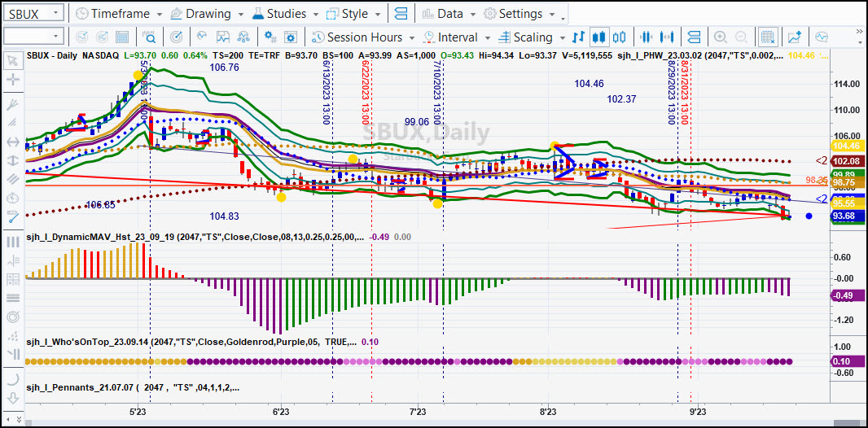
Task: Switch chart to solid candlestick style
Action: (598, 37)
